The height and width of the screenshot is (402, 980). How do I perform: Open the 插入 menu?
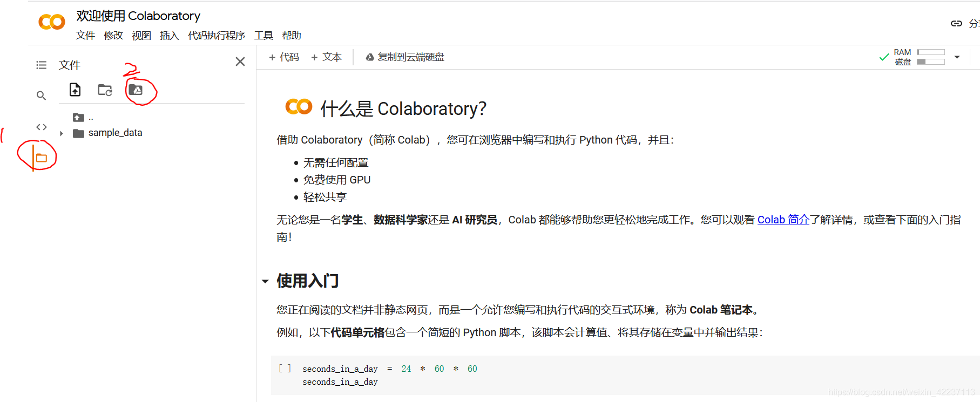pyautogui.click(x=170, y=35)
